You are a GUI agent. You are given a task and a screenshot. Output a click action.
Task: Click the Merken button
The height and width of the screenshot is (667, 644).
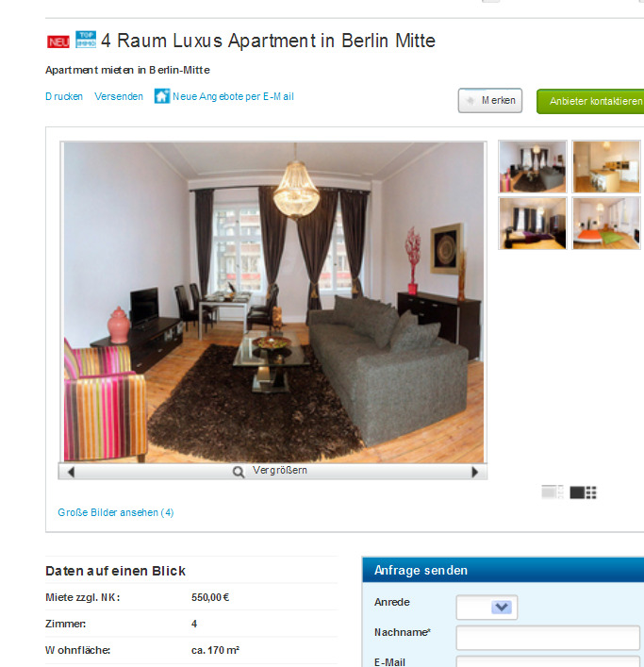coord(490,100)
